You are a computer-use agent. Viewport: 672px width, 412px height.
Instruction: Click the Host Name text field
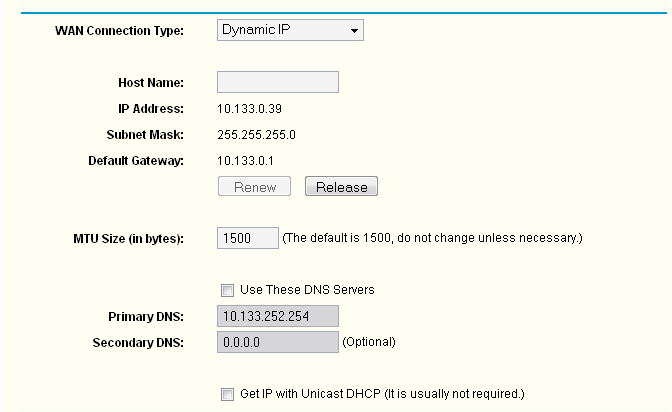pyautogui.click(x=278, y=82)
